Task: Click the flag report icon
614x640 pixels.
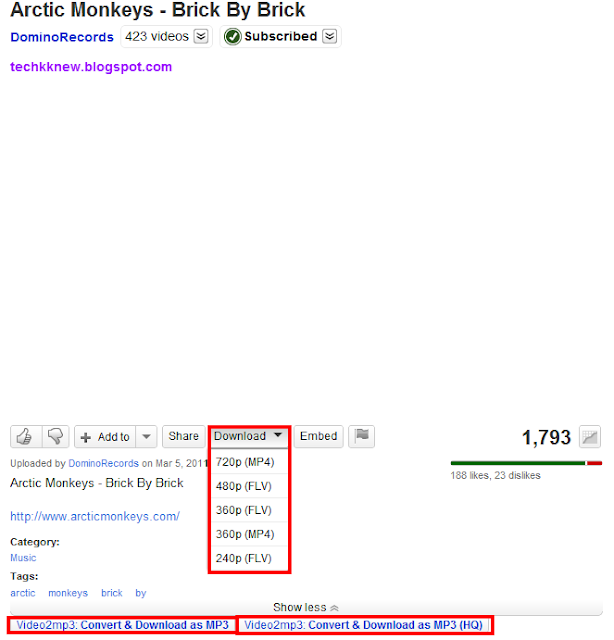Action: pos(361,436)
